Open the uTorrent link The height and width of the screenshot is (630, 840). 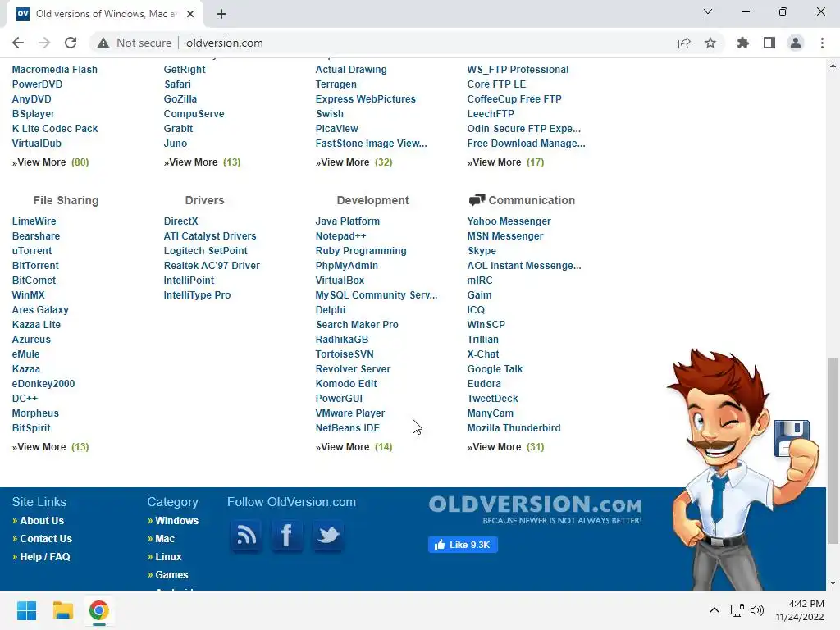(x=32, y=251)
